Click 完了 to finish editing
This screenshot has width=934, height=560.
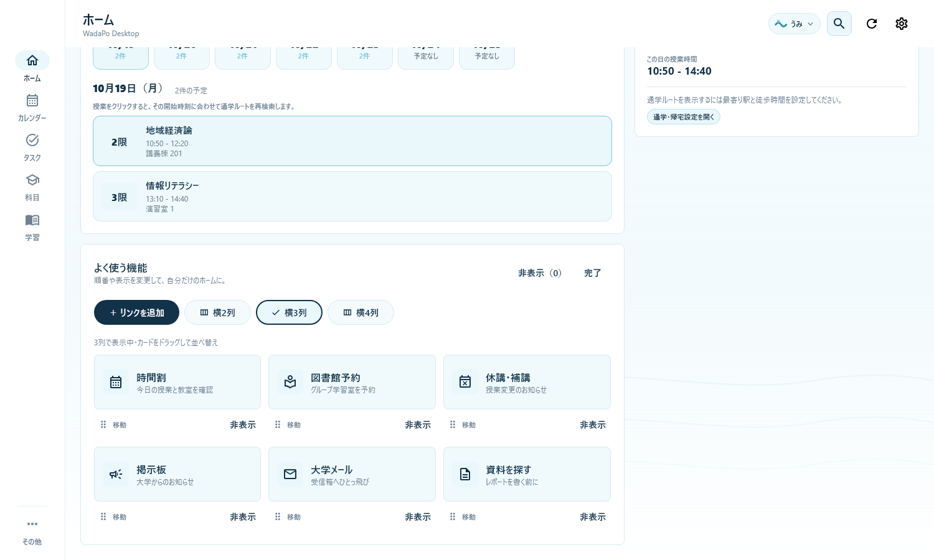pos(593,273)
